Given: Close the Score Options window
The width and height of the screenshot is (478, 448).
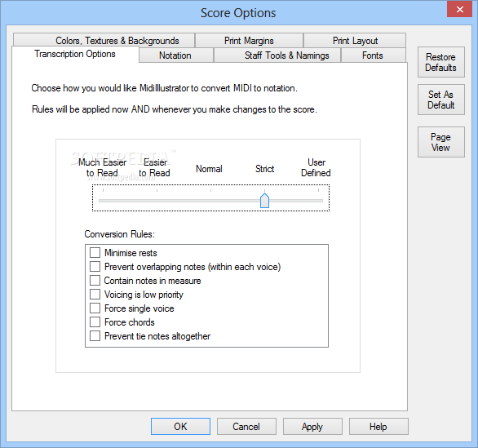Looking at the screenshot, I should click(460, 9).
